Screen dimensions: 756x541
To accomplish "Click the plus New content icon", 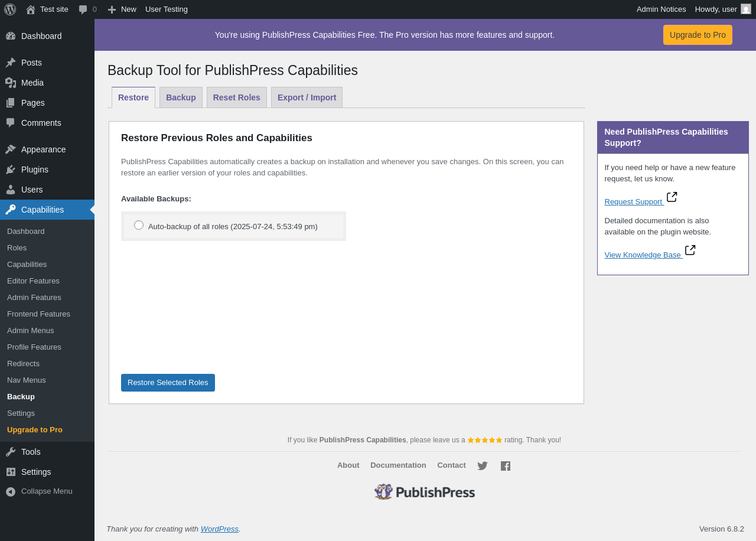I will pos(112,9).
